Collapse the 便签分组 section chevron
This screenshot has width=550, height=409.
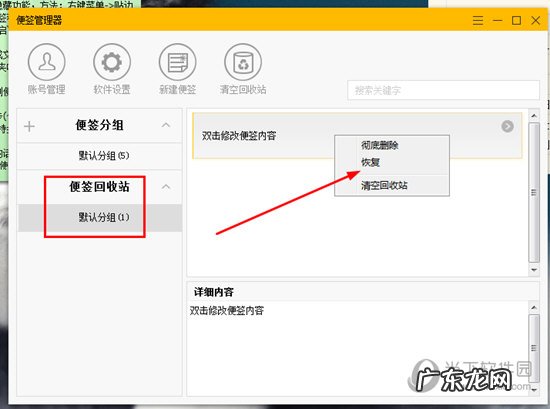tap(166, 125)
